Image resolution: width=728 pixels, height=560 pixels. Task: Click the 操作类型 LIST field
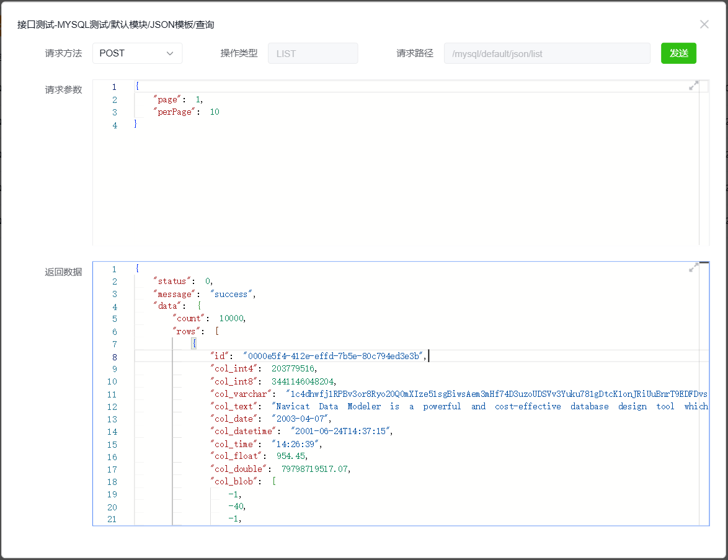pyautogui.click(x=313, y=53)
